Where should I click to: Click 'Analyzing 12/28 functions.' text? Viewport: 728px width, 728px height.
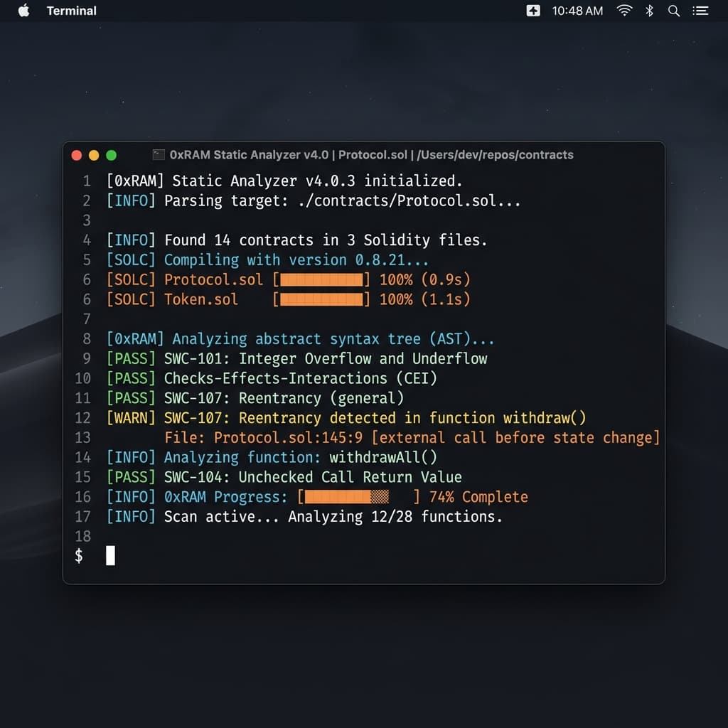[x=395, y=517]
